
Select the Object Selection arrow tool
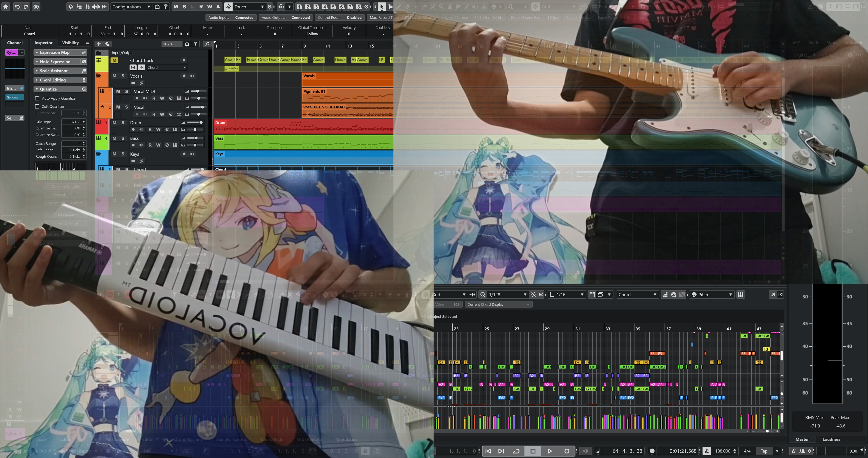click(381, 7)
